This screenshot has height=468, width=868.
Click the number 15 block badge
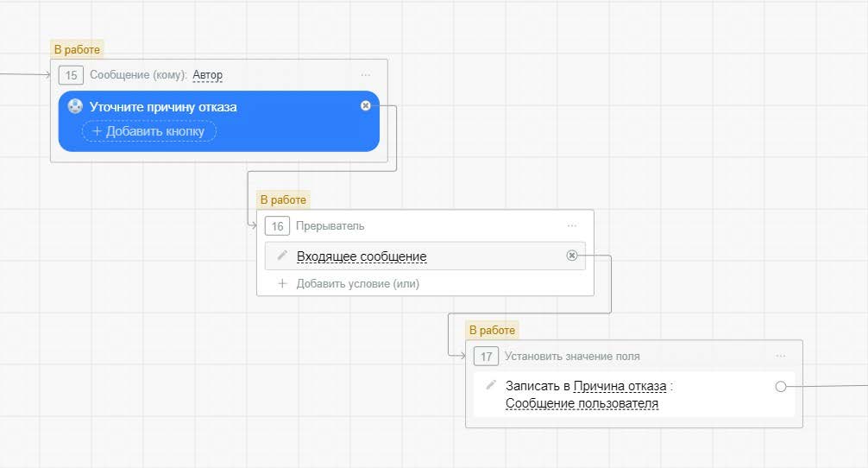[x=71, y=75]
